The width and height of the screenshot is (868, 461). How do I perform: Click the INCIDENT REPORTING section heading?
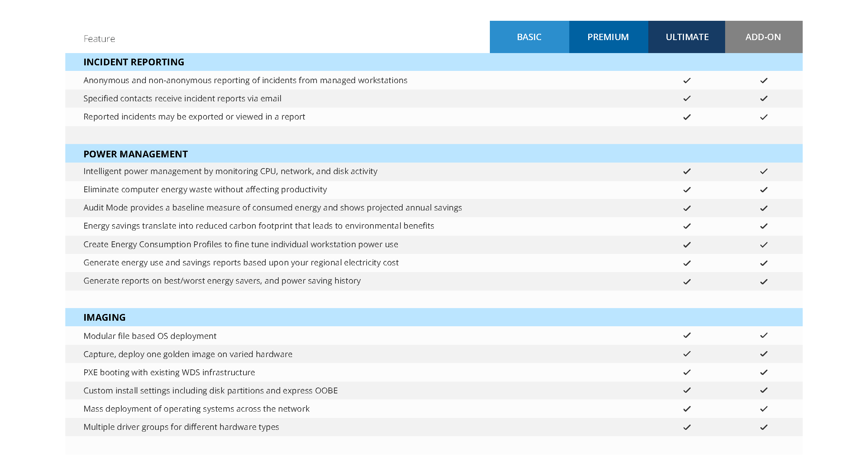coord(134,62)
